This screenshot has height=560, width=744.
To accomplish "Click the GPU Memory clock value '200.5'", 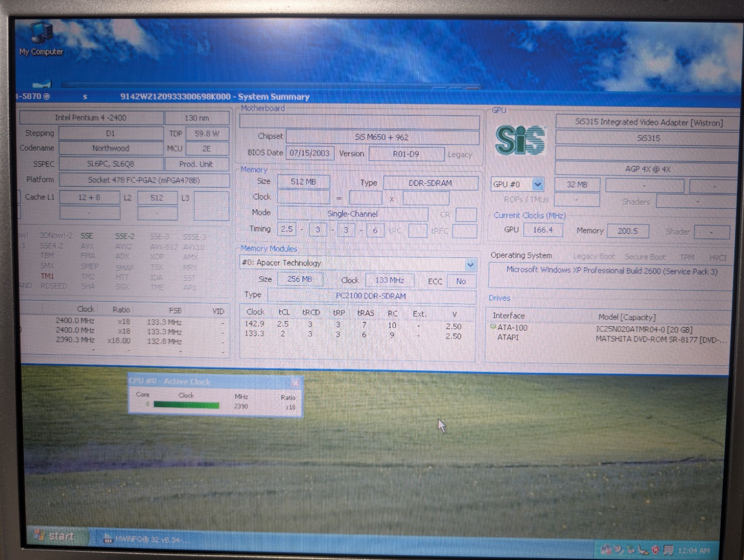I will pos(628,231).
